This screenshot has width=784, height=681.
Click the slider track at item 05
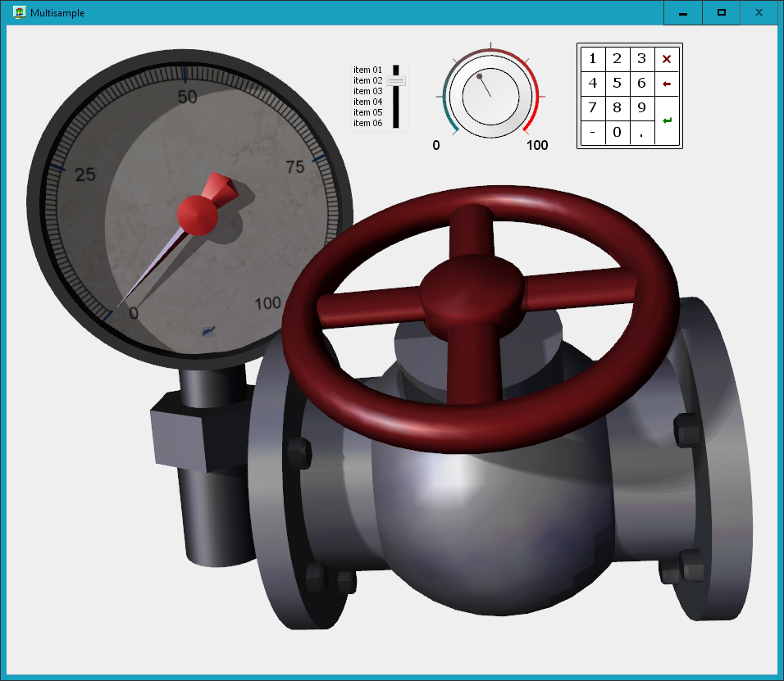click(x=396, y=112)
